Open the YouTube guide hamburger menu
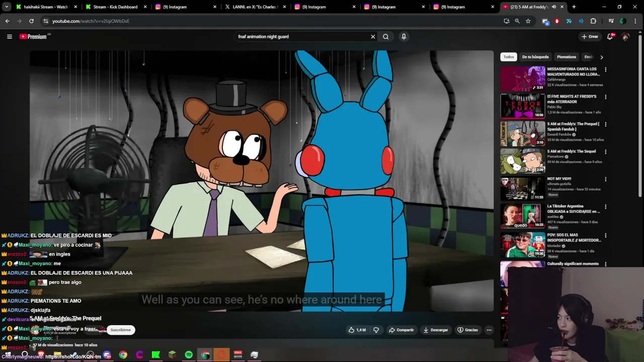Viewport: 644px width, 362px height. (x=9, y=37)
